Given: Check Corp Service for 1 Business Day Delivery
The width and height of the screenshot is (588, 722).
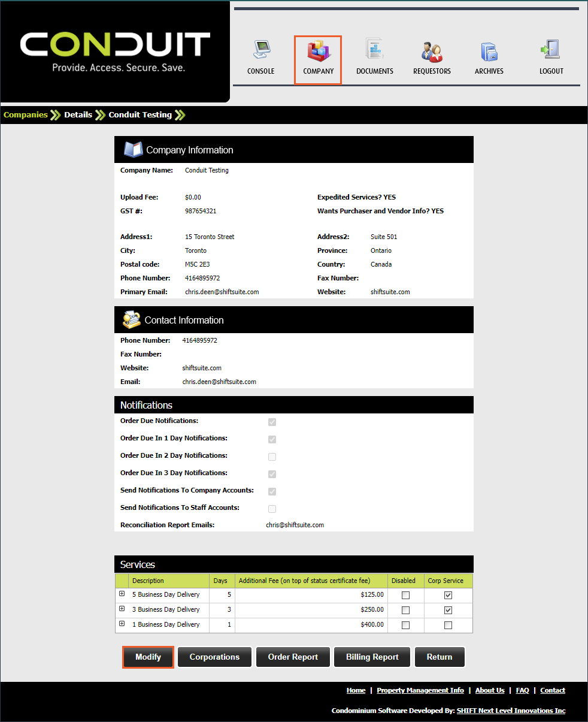Looking at the screenshot, I should click(448, 626).
